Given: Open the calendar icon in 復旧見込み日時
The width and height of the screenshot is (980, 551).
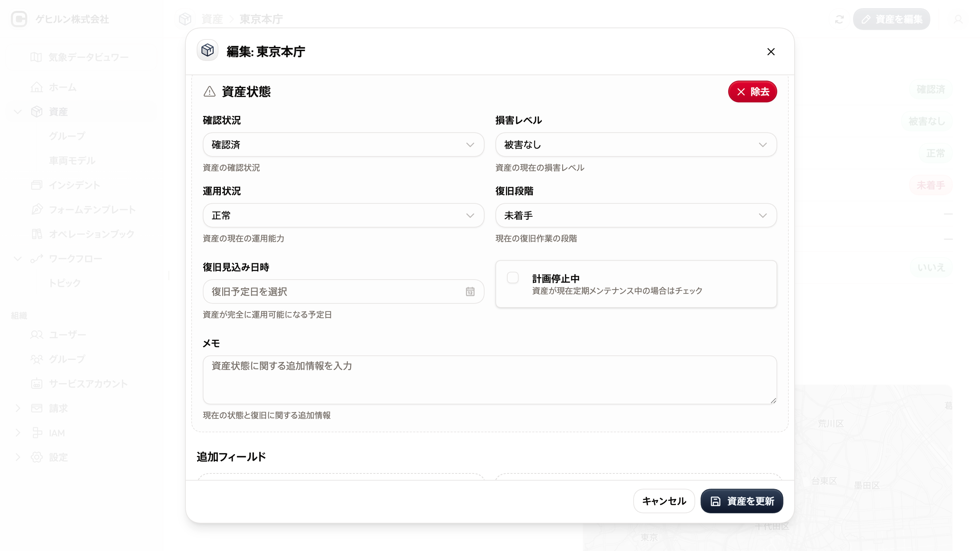Looking at the screenshot, I should coord(470,292).
